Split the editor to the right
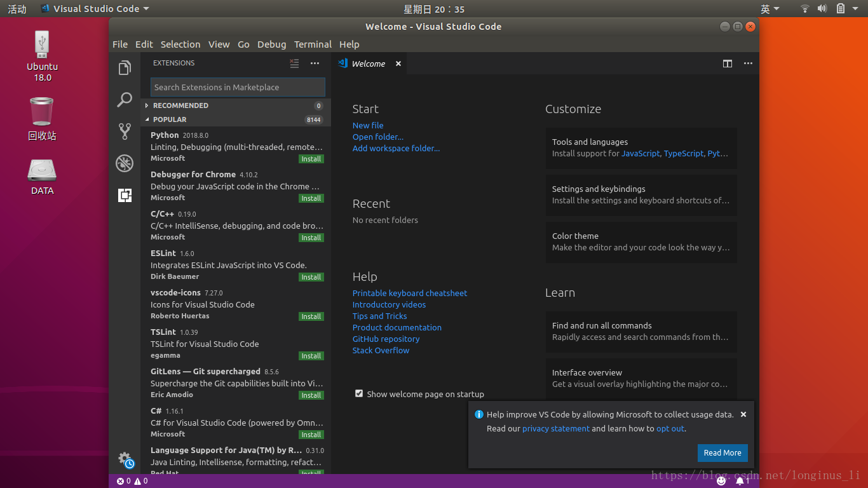Screen dimensions: 868x488 coord(728,64)
